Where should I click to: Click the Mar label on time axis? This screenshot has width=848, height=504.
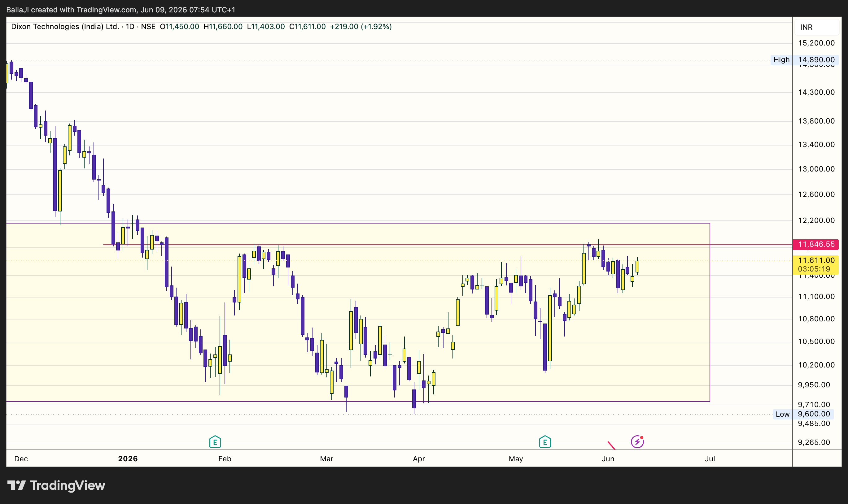(x=326, y=459)
